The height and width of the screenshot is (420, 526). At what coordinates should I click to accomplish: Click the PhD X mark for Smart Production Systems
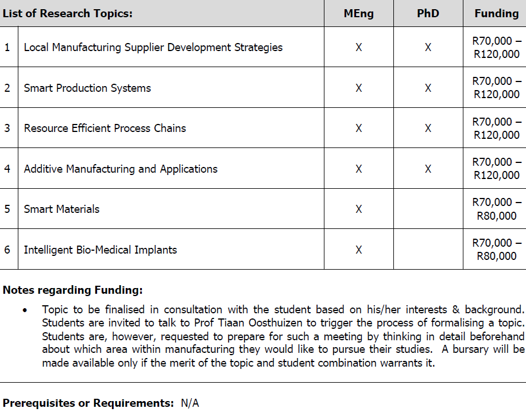[x=428, y=88]
